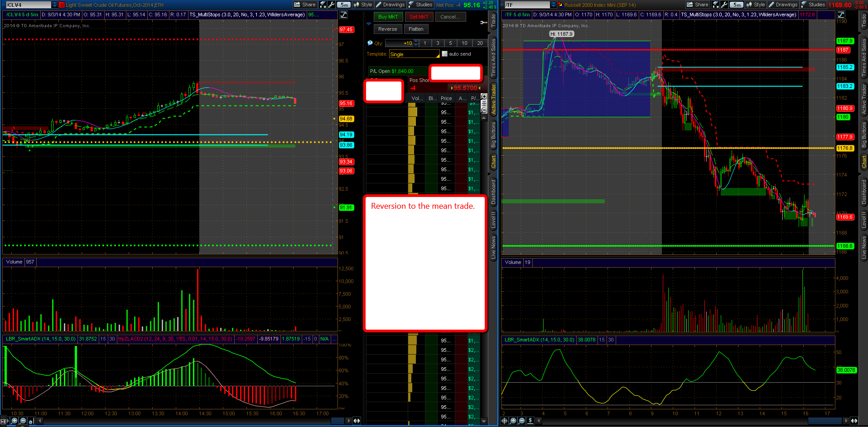Set quantity to 20 contracts
Screen dimensions: 868x427
point(480,43)
